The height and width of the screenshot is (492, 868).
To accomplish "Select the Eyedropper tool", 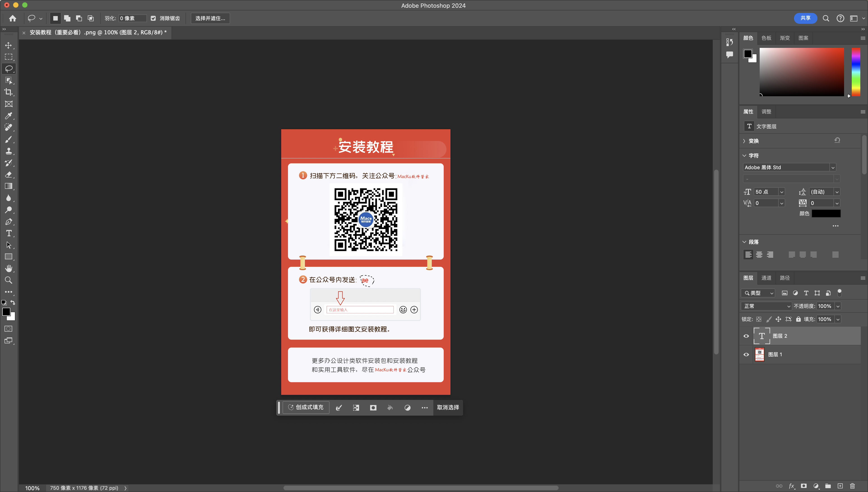I will tap(8, 116).
